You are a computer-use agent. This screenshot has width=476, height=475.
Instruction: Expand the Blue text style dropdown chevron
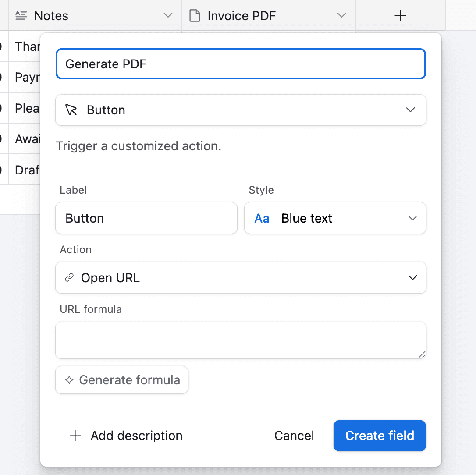(412, 218)
